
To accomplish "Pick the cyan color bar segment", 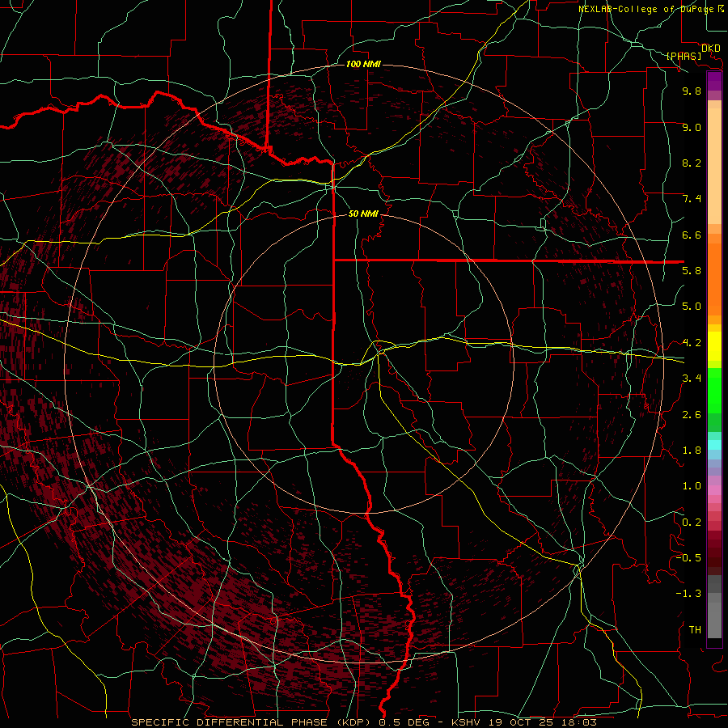I will point(714,445).
